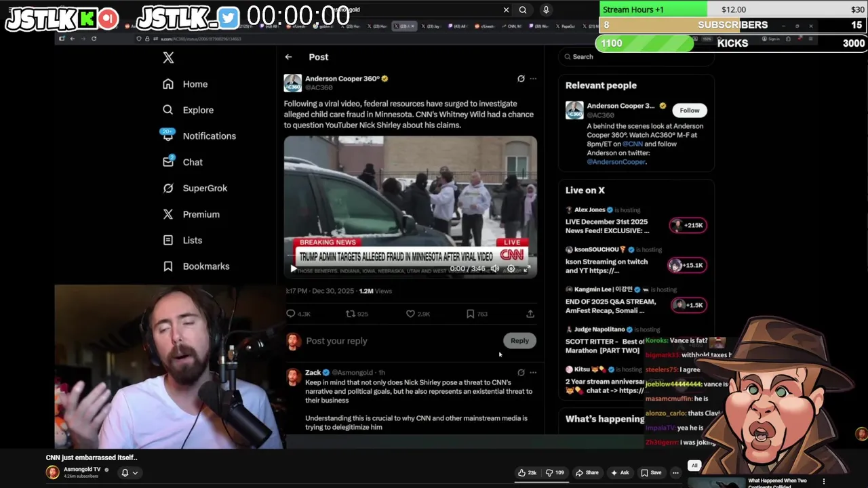Expand the subscription notification bell dropdown
This screenshot has height=488, width=868.
[x=129, y=473]
